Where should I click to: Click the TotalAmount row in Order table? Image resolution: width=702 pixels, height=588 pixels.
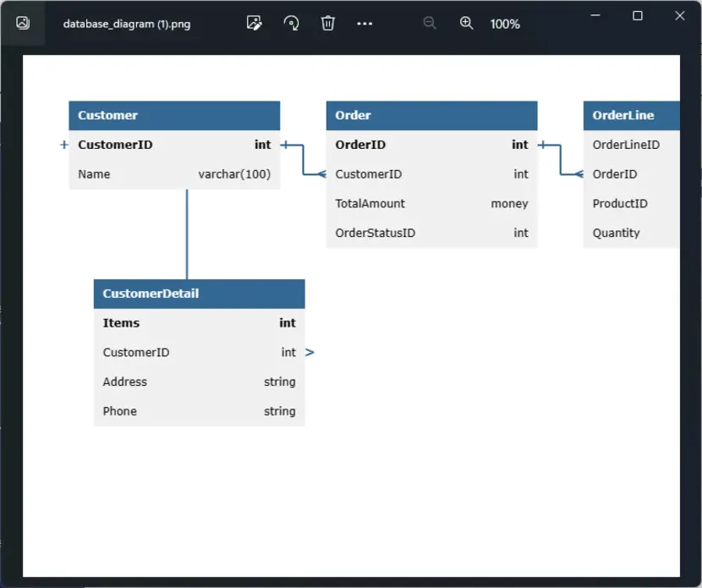tap(431, 204)
